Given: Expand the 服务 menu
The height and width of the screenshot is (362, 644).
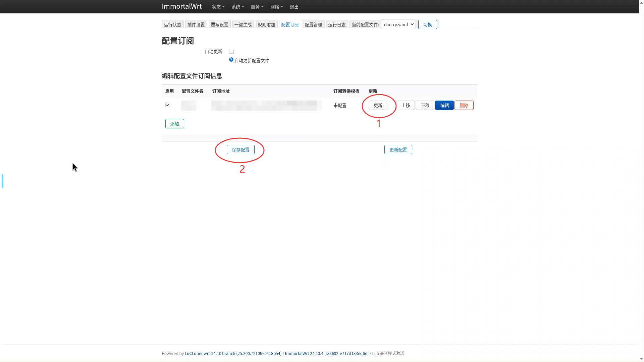Looking at the screenshot, I should click(x=257, y=6).
